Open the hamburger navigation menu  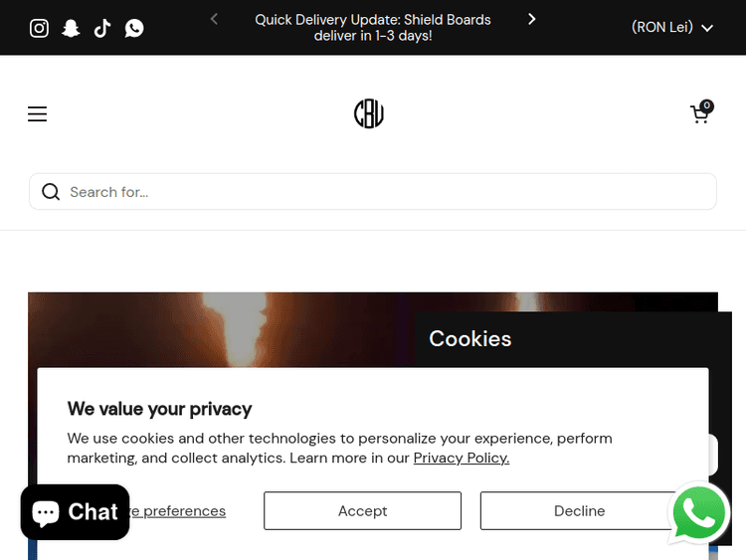37,114
